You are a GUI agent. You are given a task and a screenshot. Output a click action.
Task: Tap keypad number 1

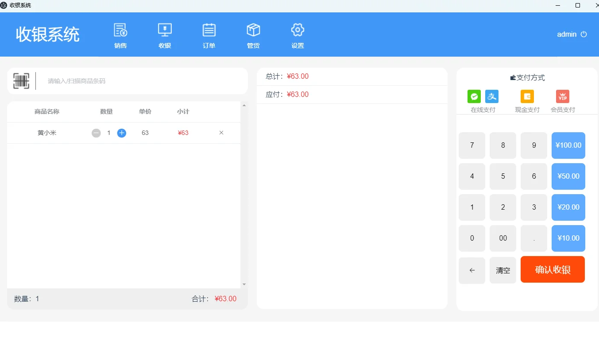coord(472,207)
